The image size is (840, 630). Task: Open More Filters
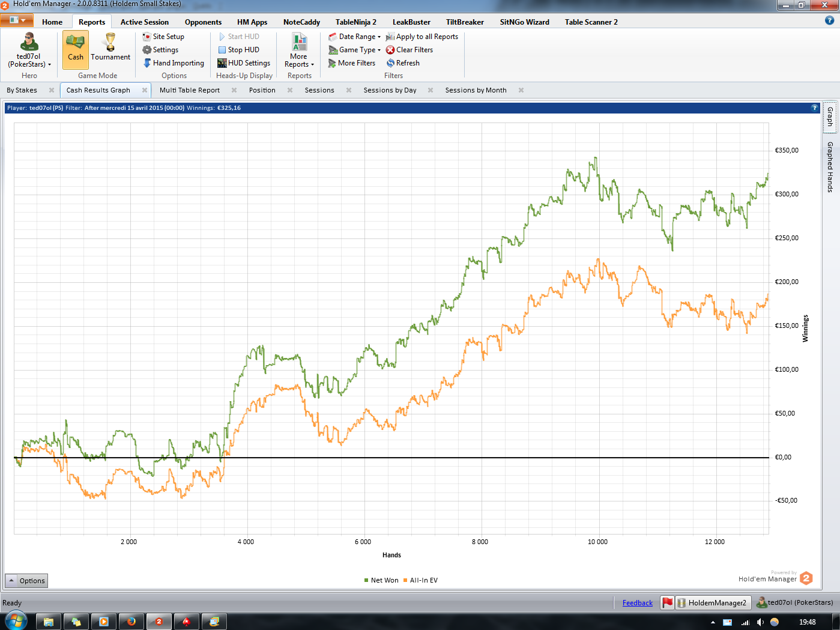pos(352,63)
